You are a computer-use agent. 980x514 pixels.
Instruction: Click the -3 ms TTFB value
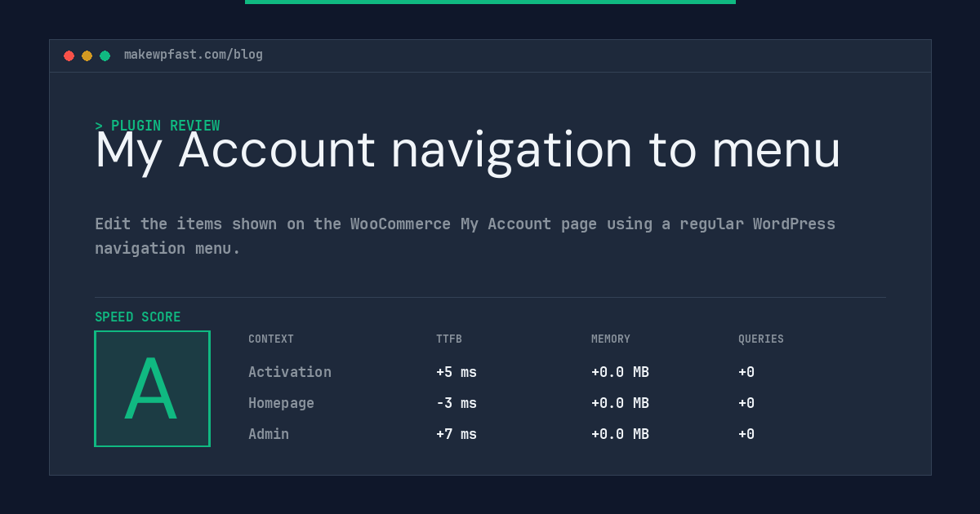tap(457, 403)
